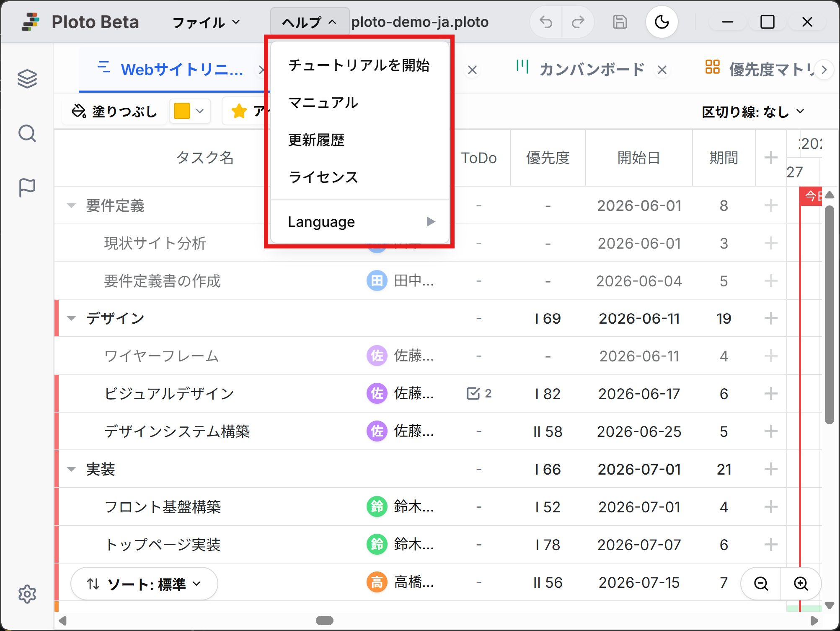Click the 期間 column header
Image resolution: width=840 pixels, height=631 pixels.
pos(724,158)
